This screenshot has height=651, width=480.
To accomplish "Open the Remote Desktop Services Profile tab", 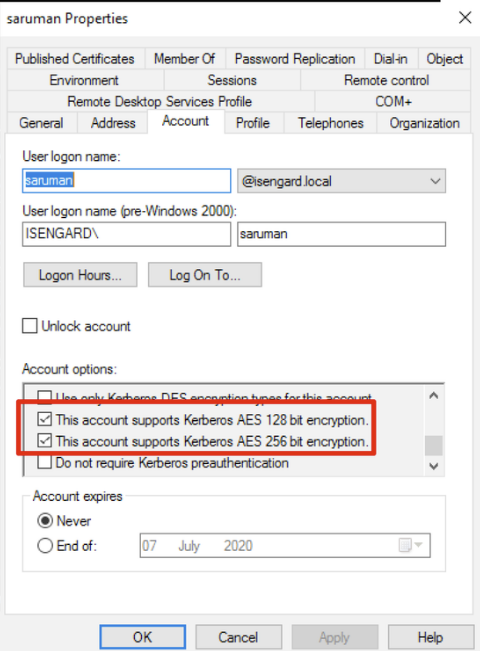I will (160, 101).
